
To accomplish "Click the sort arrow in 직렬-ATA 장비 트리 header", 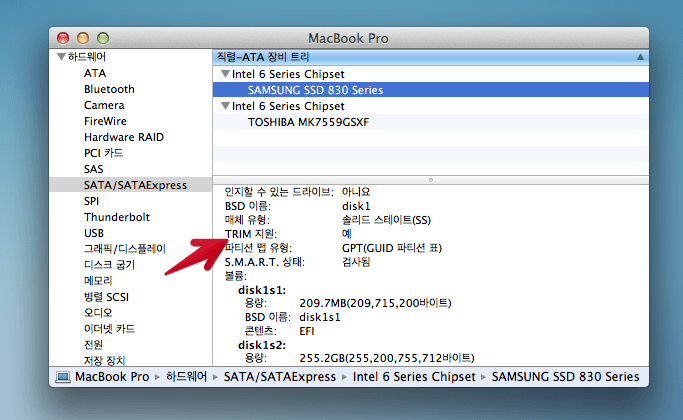I will pyautogui.click(x=640, y=57).
